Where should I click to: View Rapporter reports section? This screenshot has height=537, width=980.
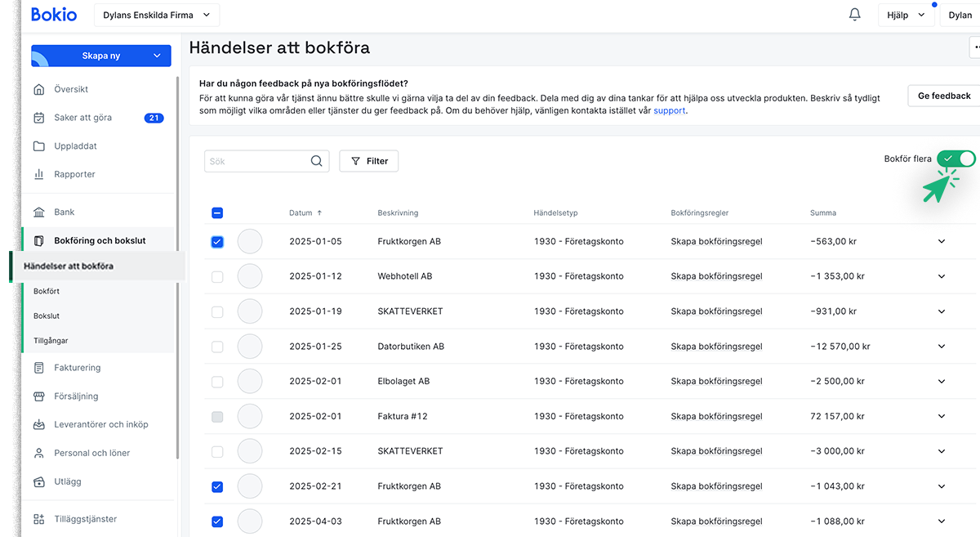pyautogui.click(x=71, y=174)
